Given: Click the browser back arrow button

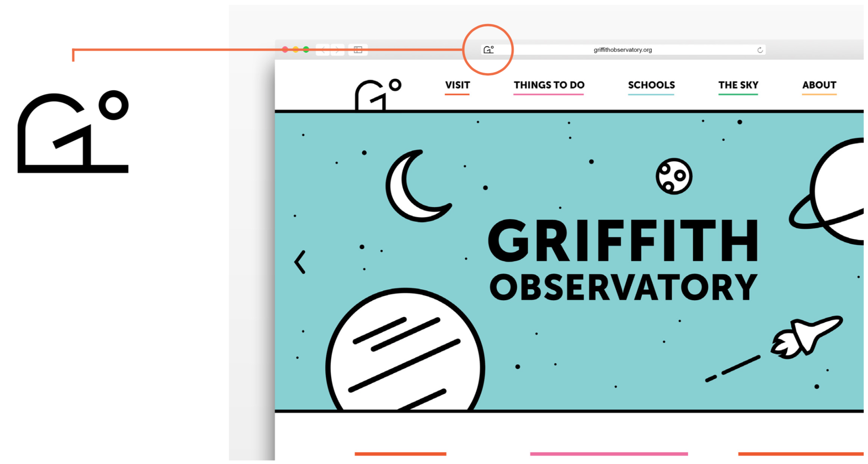Looking at the screenshot, I should click(323, 50).
